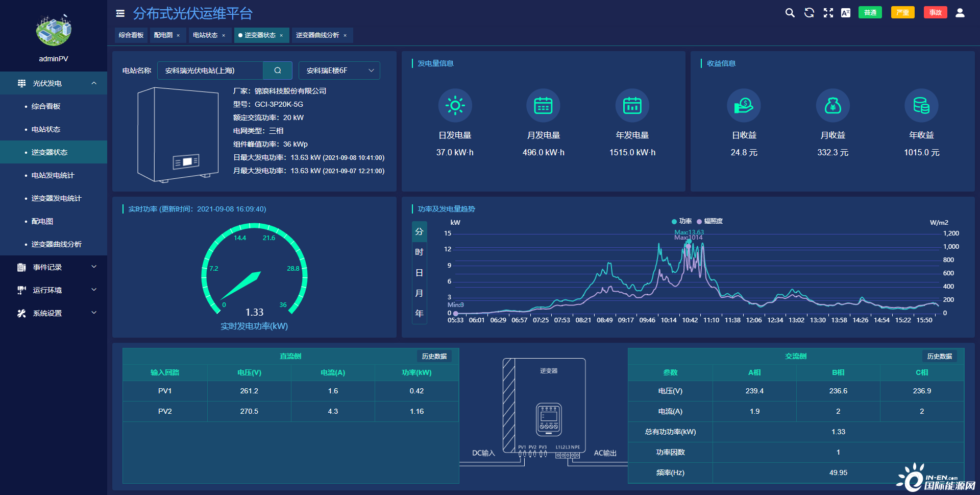Click the refresh icon in header
980x495 pixels.
pyautogui.click(x=809, y=13)
